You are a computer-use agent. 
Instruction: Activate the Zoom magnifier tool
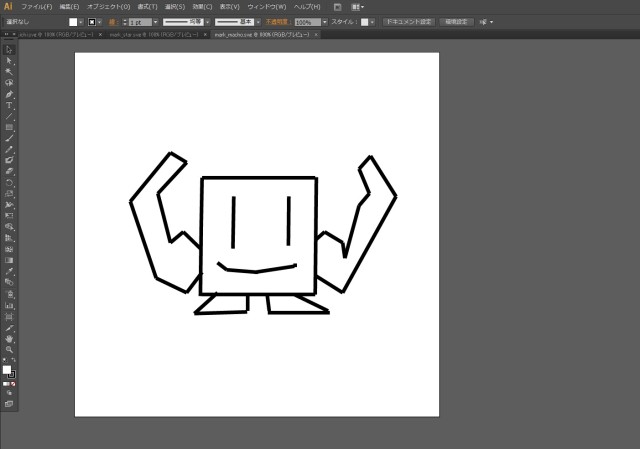pyautogui.click(x=9, y=349)
